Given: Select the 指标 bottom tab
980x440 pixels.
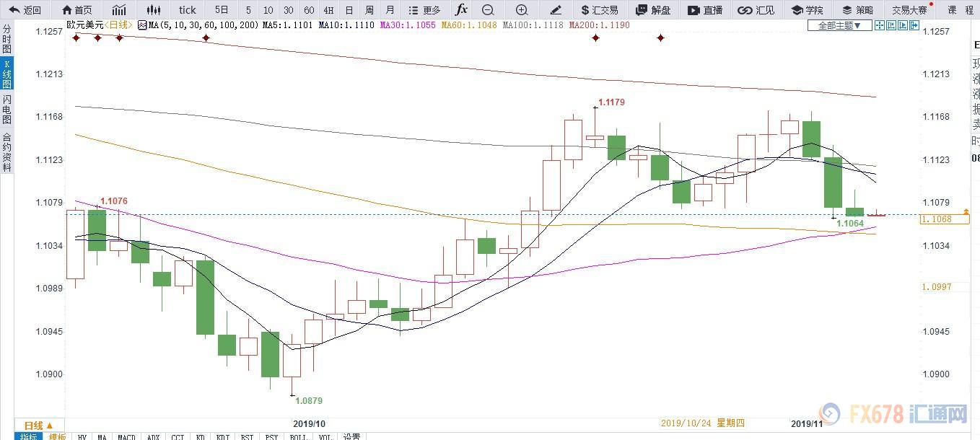Looking at the screenshot, I should click(x=30, y=436).
